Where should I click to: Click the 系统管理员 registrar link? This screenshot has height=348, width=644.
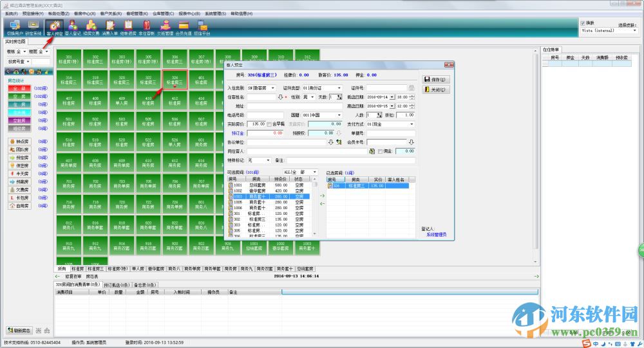click(436, 235)
